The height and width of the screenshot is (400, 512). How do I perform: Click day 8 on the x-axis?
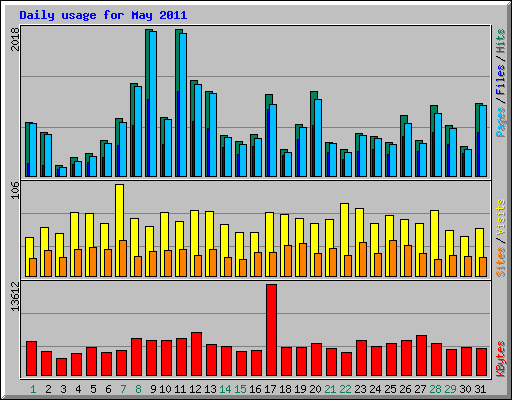pyautogui.click(x=138, y=389)
